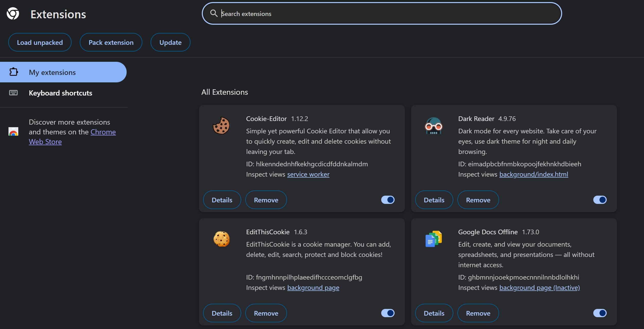Viewport: 644px width, 329px height.
Task: Click the My extensions puzzle icon
Action: click(x=13, y=72)
